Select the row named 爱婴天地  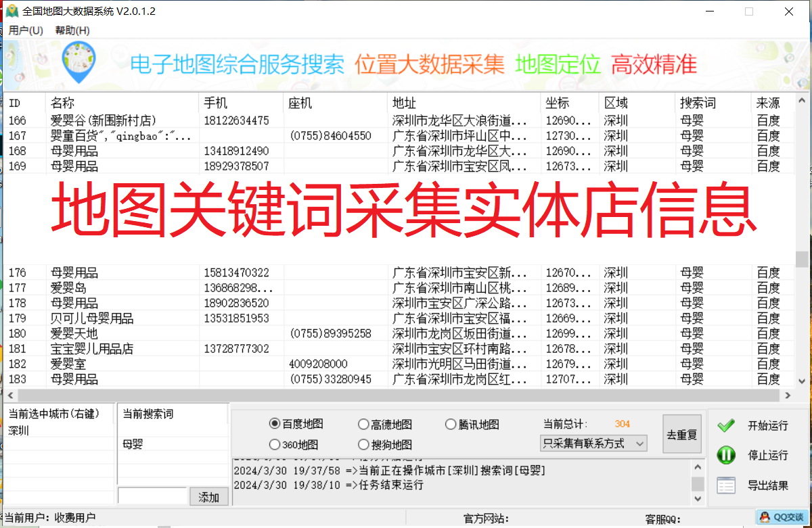click(x=399, y=333)
